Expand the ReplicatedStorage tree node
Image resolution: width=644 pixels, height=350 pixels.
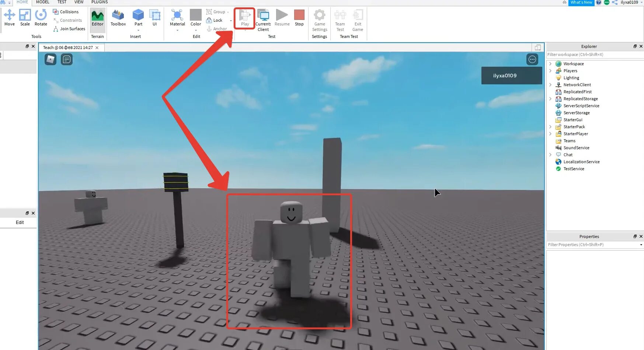pyautogui.click(x=550, y=99)
